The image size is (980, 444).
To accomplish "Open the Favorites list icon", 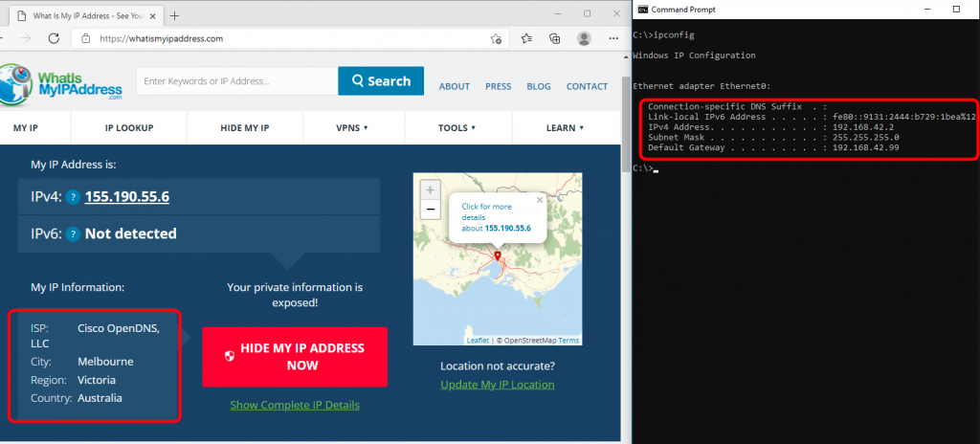I will 526,39.
